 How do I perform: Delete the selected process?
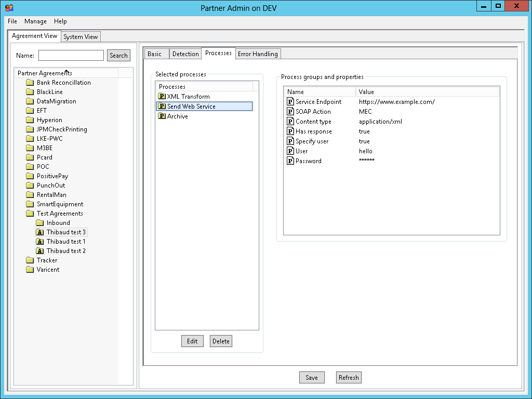point(221,341)
